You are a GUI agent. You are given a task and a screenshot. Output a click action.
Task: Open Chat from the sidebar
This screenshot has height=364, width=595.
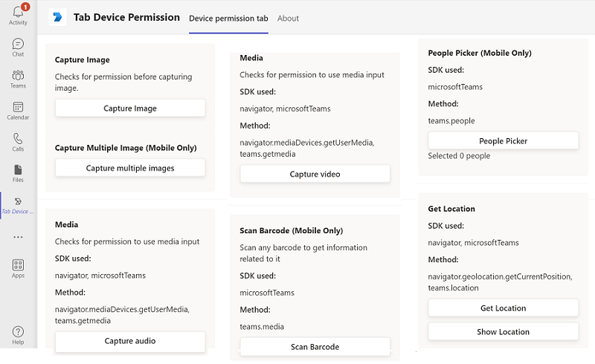pos(18,45)
